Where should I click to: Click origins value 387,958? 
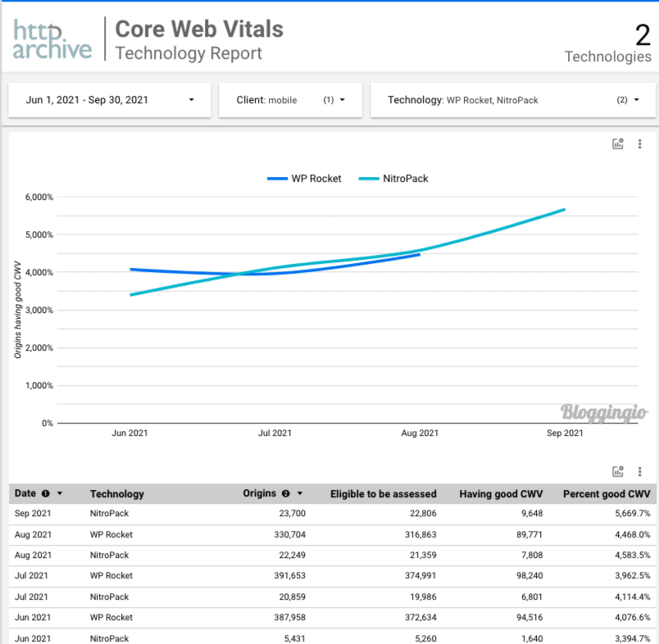[289, 618]
